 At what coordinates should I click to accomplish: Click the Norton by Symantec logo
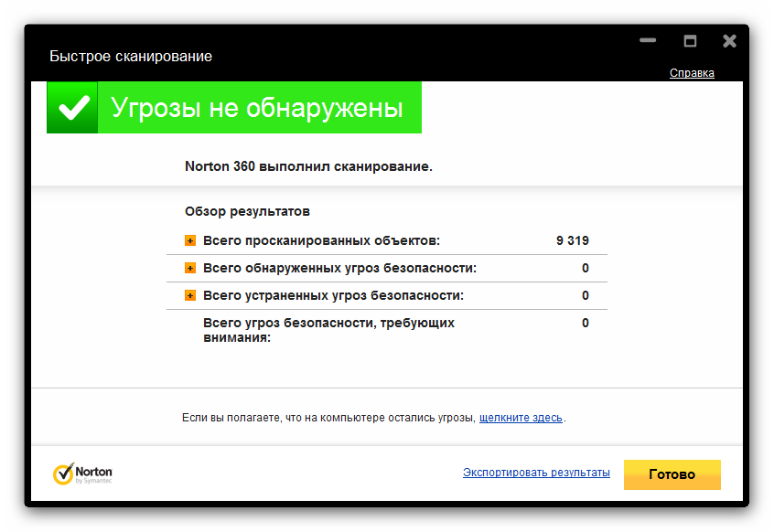83,473
